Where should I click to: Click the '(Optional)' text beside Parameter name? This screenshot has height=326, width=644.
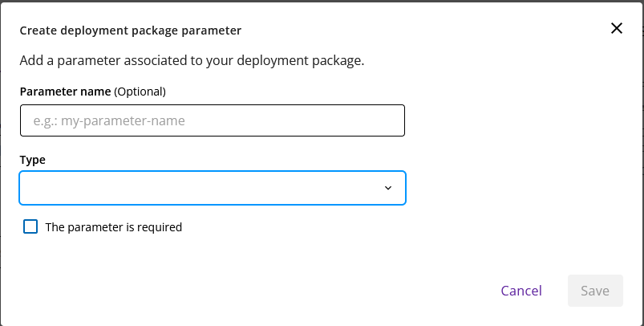click(x=140, y=92)
